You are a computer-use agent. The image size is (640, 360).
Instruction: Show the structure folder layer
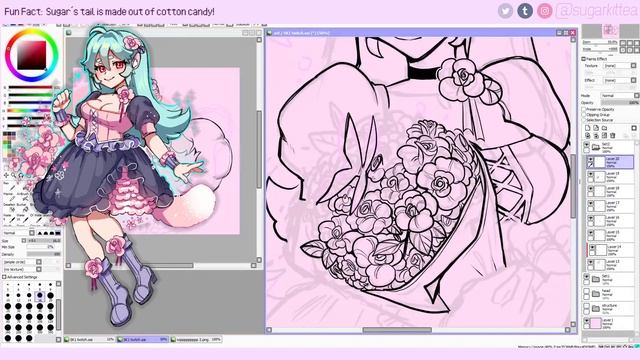[587, 305]
